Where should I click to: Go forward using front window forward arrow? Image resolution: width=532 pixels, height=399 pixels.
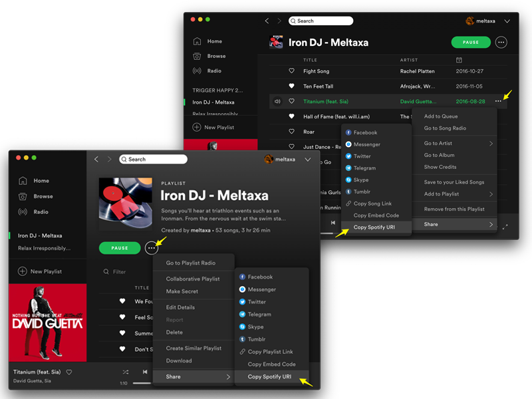[109, 159]
